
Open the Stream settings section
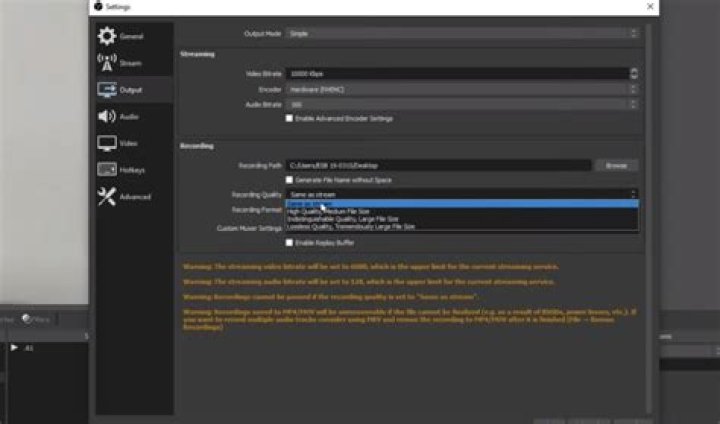point(134,63)
